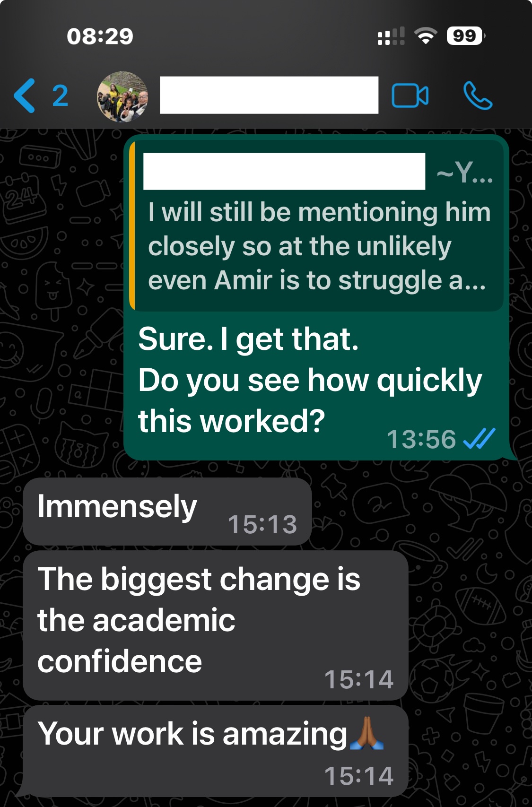Screen dimensions: 532x807
Task: Select 'The biggest change is' message bubble
Action: pos(215,625)
